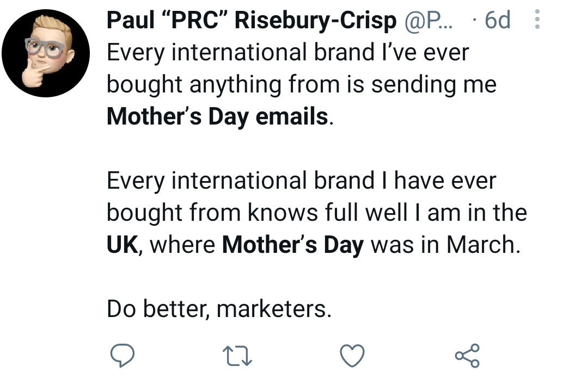The image size is (588, 385).
Task: Click the 6d timestamp
Action: 497,21
